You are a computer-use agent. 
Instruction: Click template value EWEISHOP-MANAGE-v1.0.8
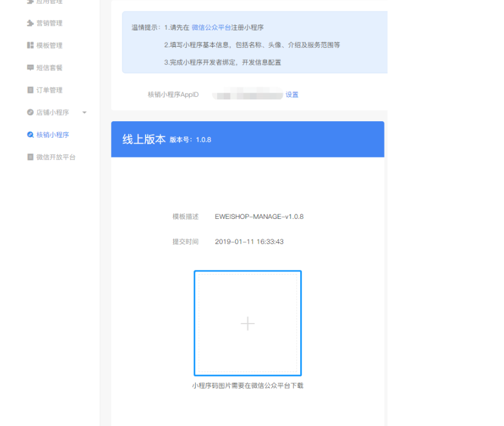(259, 216)
